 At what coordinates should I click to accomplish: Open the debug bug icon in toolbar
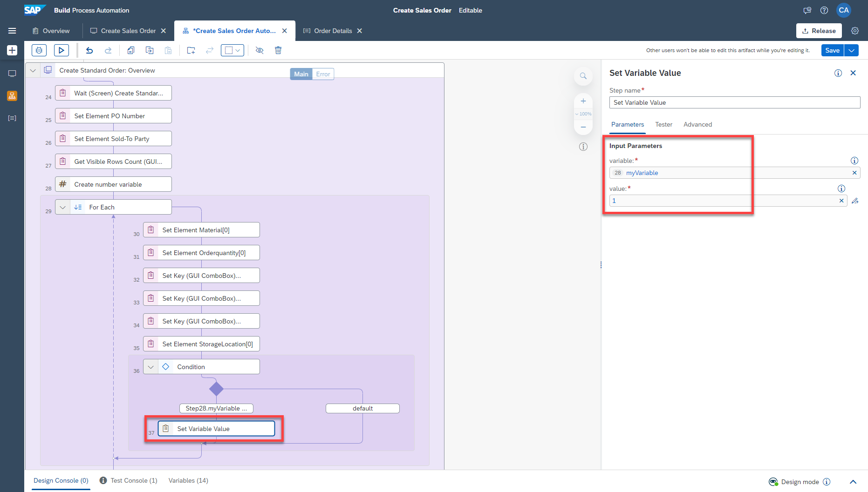[39, 50]
